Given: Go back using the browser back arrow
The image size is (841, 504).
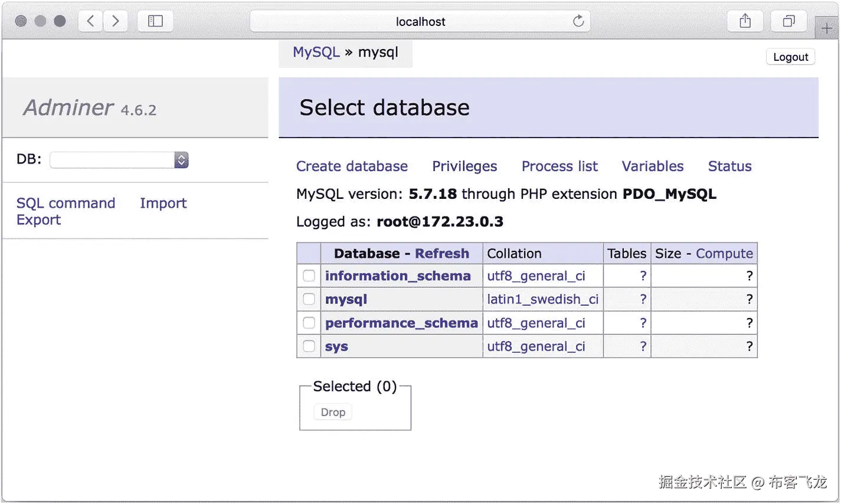Looking at the screenshot, I should pos(90,21).
